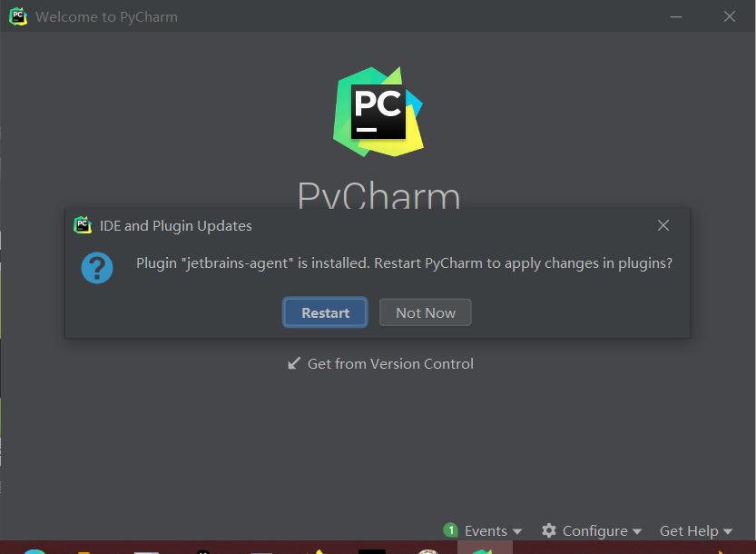Click the green events count badge

click(450, 530)
